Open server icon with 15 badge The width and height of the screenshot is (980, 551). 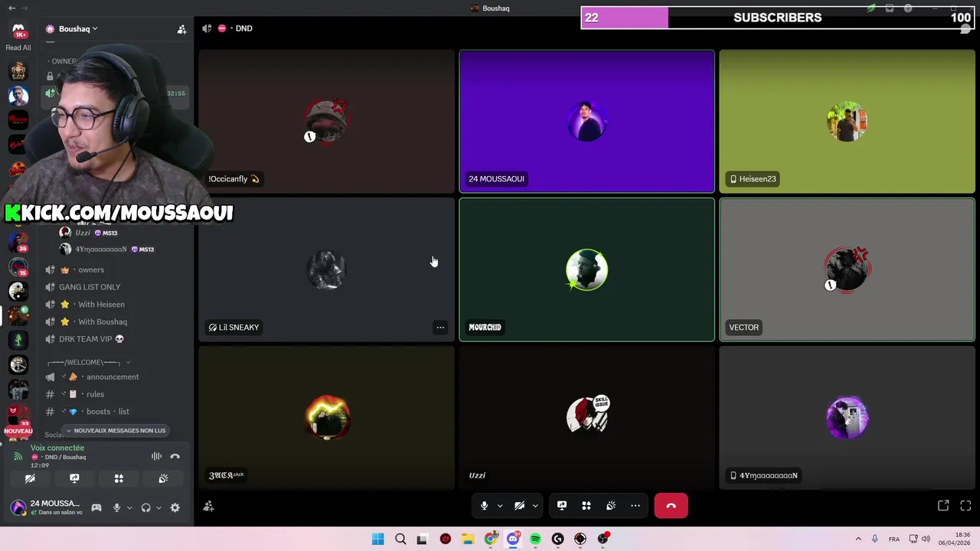[x=18, y=267]
